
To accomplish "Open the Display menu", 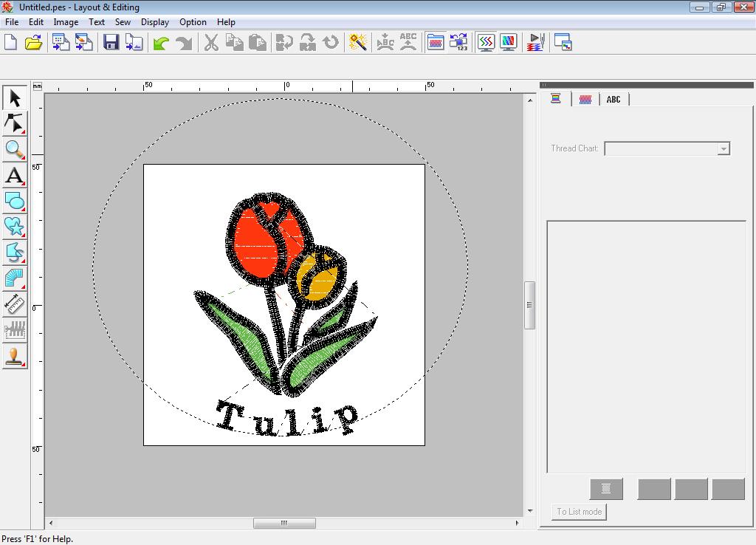I will coord(155,22).
